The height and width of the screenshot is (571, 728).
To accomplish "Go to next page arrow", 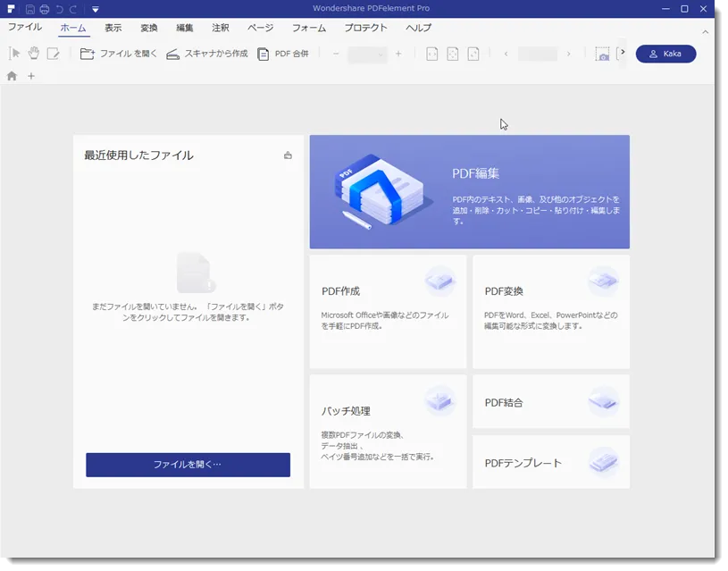I will click(x=569, y=55).
